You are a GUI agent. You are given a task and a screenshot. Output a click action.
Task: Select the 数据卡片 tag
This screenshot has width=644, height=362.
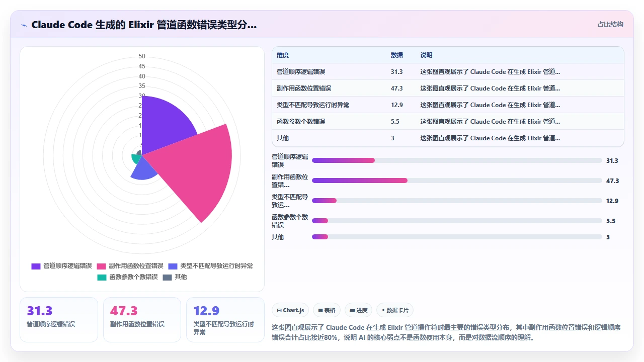395,311
